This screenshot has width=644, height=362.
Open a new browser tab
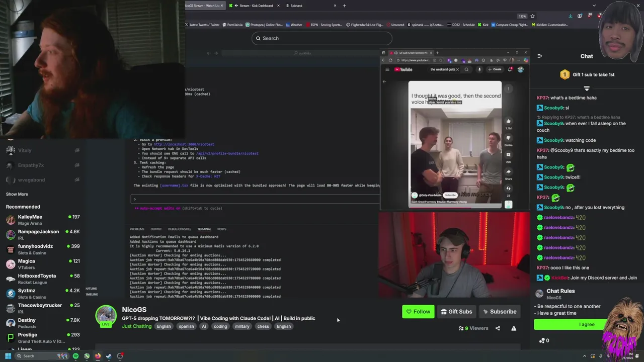tap(344, 6)
